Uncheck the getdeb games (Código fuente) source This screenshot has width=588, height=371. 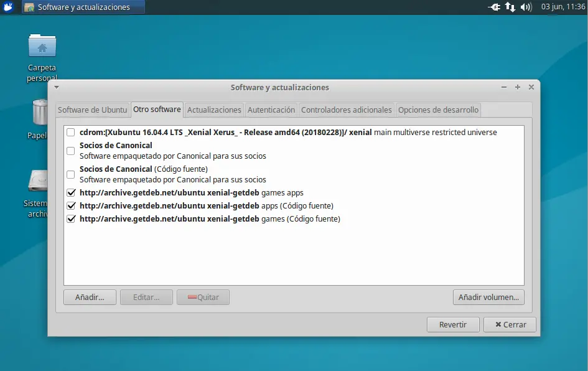pos(71,219)
